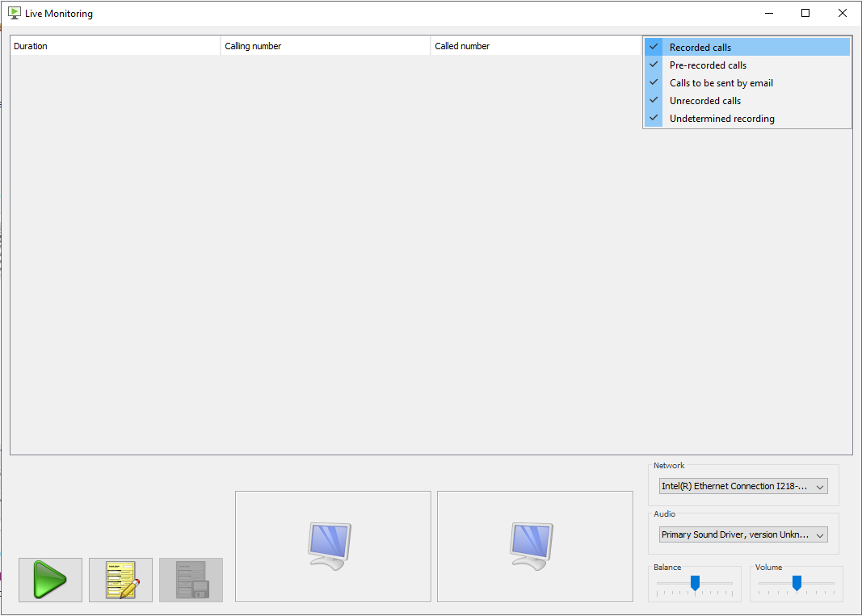862x616 pixels.
Task: Click the green play button to start monitoring
Action: (50, 580)
